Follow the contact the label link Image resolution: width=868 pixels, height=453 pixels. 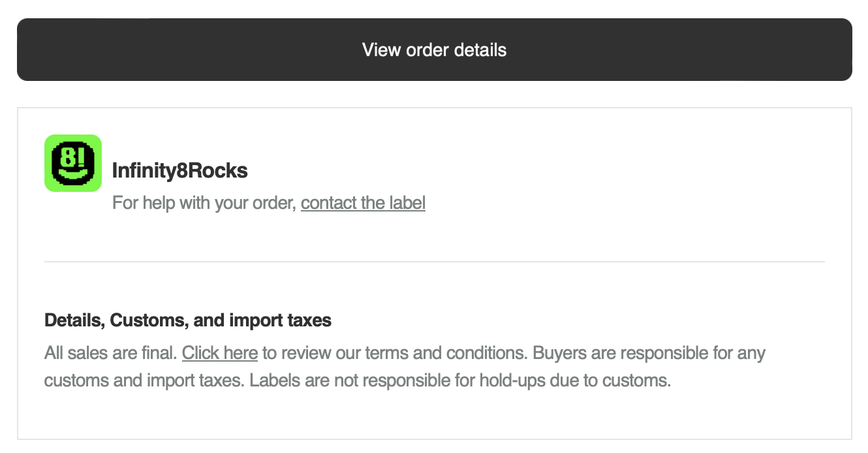(363, 203)
